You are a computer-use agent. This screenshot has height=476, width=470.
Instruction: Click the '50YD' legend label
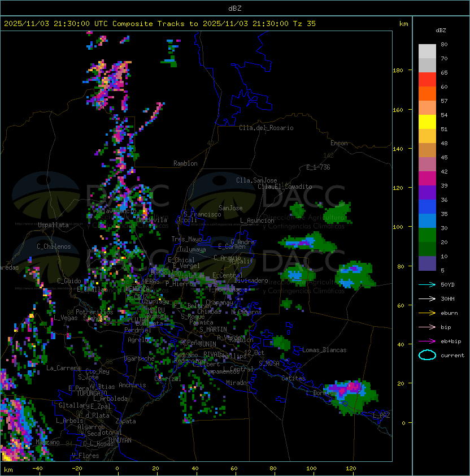click(447, 285)
